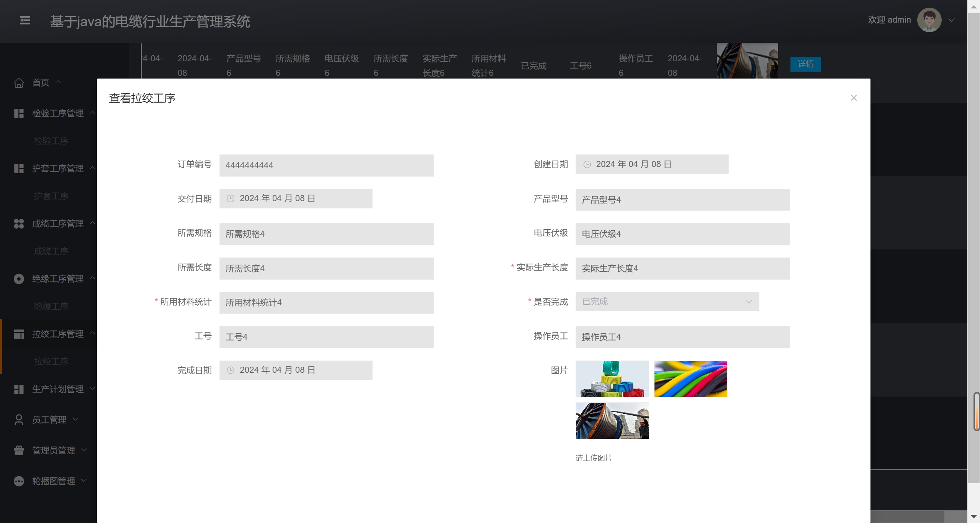
Task: Click the 详情 button in the table row
Action: (805, 64)
